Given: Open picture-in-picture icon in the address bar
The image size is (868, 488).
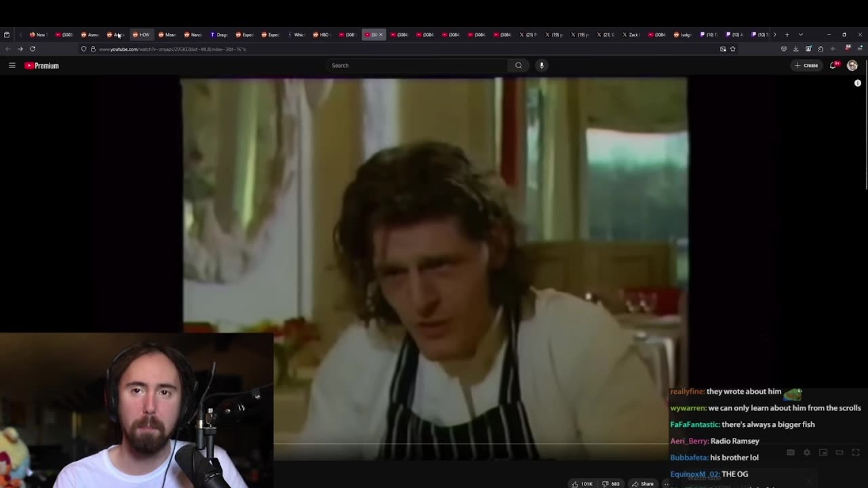Looking at the screenshot, I should pos(723,49).
